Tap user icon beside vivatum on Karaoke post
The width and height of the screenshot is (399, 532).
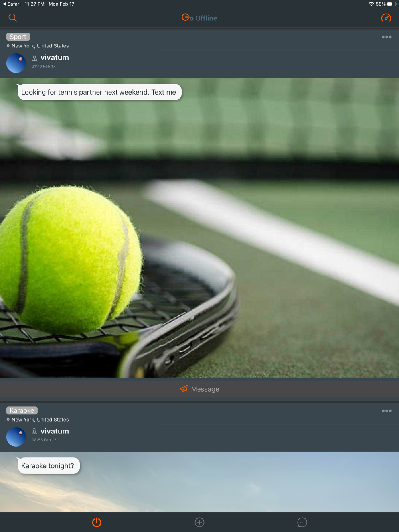click(34, 432)
